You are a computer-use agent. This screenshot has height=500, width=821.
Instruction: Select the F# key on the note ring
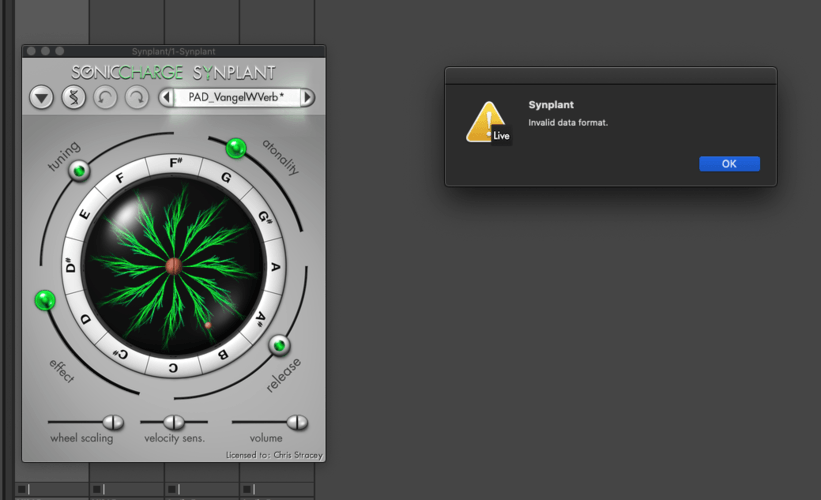pos(175,163)
